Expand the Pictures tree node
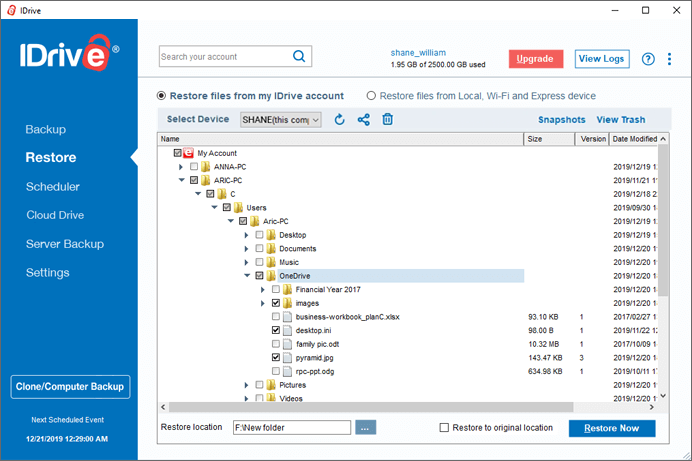This screenshot has height=461, width=692. [x=246, y=385]
